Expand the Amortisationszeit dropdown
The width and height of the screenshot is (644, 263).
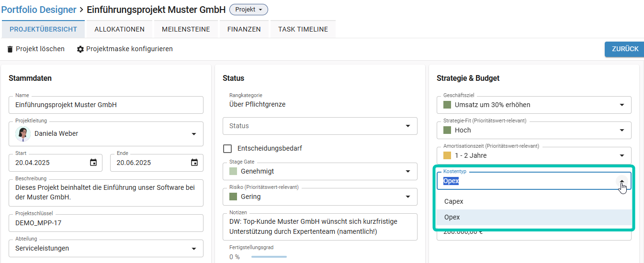coord(622,155)
